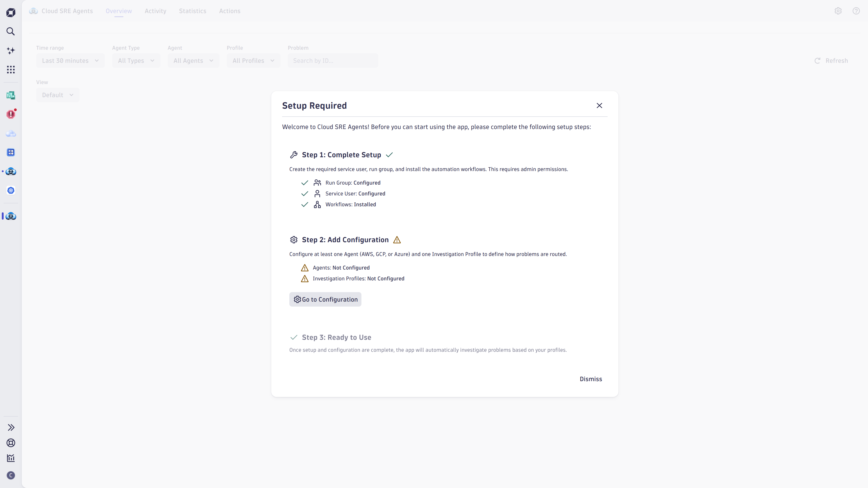Open the All Agents dropdown
This screenshot has width=868, height=488.
coord(193,61)
